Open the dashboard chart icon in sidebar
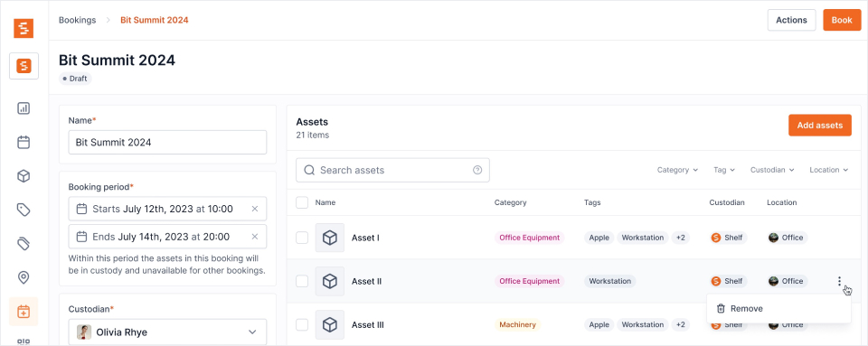The image size is (868, 346). (x=24, y=108)
